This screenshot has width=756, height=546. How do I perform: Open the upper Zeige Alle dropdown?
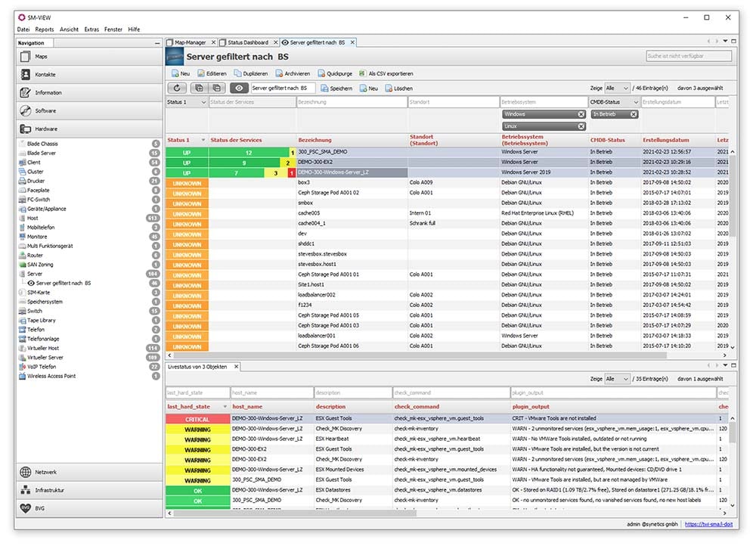click(x=617, y=88)
